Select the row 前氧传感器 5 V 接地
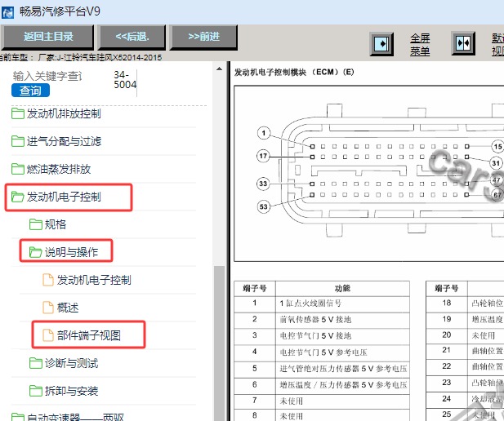 [x=322, y=320]
